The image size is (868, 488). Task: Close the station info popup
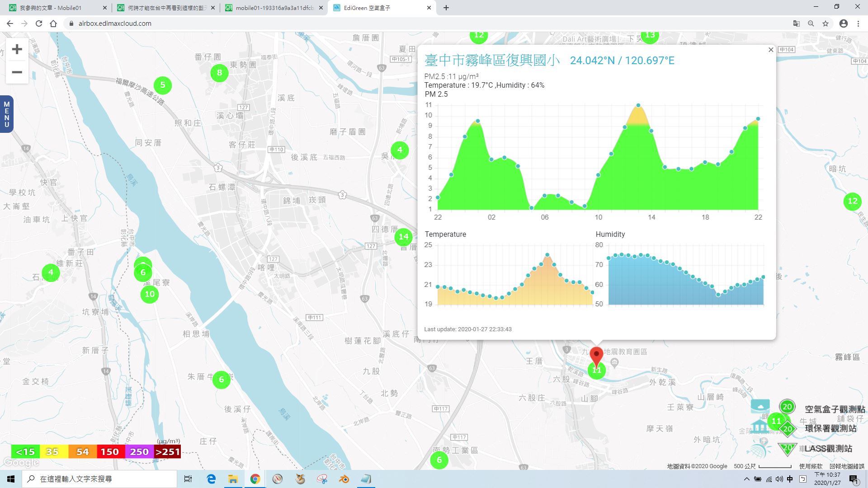coord(771,50)
